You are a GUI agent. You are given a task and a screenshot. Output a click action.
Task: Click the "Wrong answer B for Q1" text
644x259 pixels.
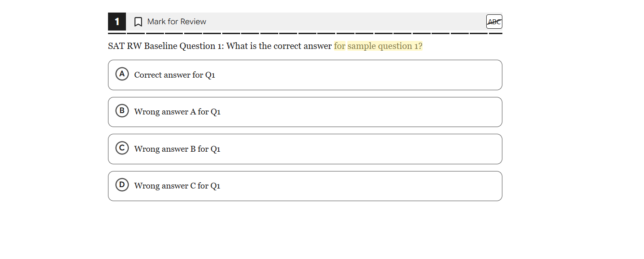[x=177, y=149]
